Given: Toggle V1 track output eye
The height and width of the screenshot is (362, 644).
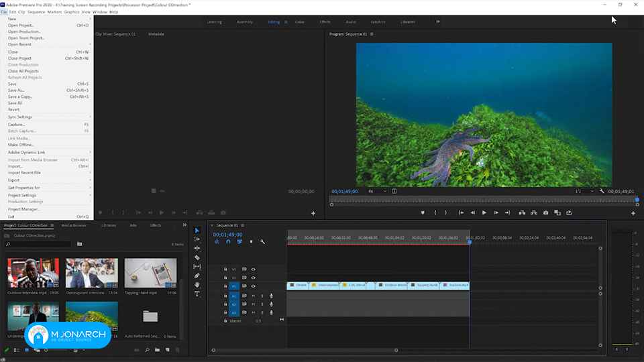Looking at the screenshot, I should coord(254,286).
